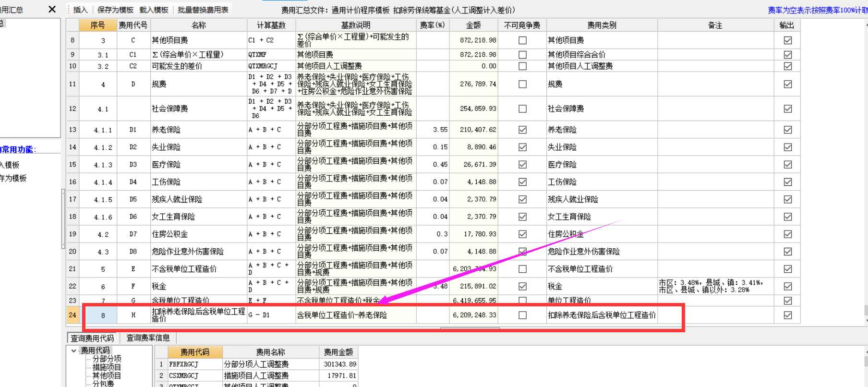Toggle 不可竞争费 checkbox in row 24

click(522, 315)
